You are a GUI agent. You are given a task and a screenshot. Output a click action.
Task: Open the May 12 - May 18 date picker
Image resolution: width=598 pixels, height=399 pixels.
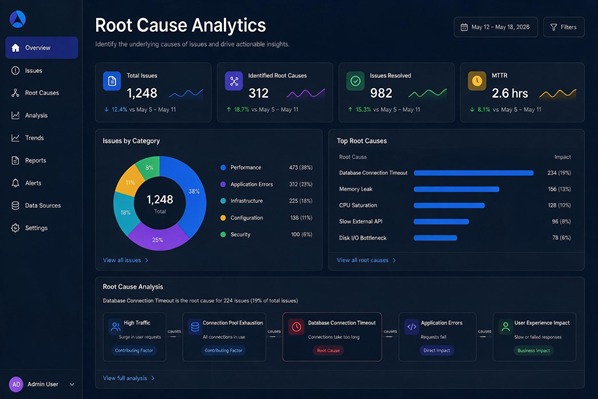point(495,27)
